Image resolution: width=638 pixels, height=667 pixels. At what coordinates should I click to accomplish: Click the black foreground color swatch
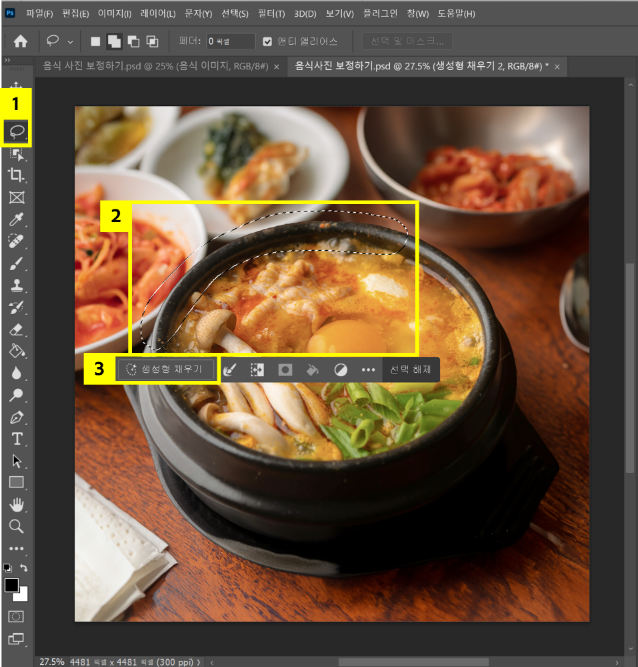pos(11,585)
